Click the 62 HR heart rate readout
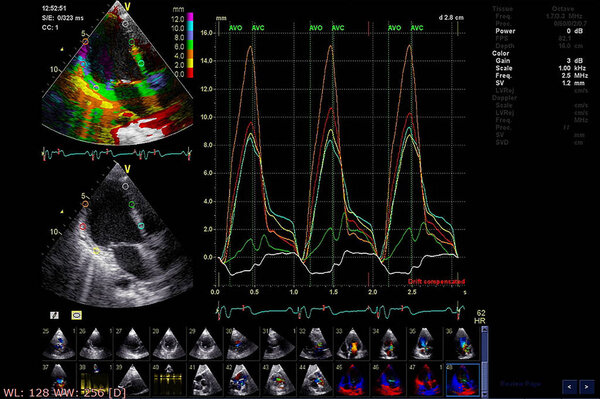This screenshot has height=399, width=600. coord(480,317)
